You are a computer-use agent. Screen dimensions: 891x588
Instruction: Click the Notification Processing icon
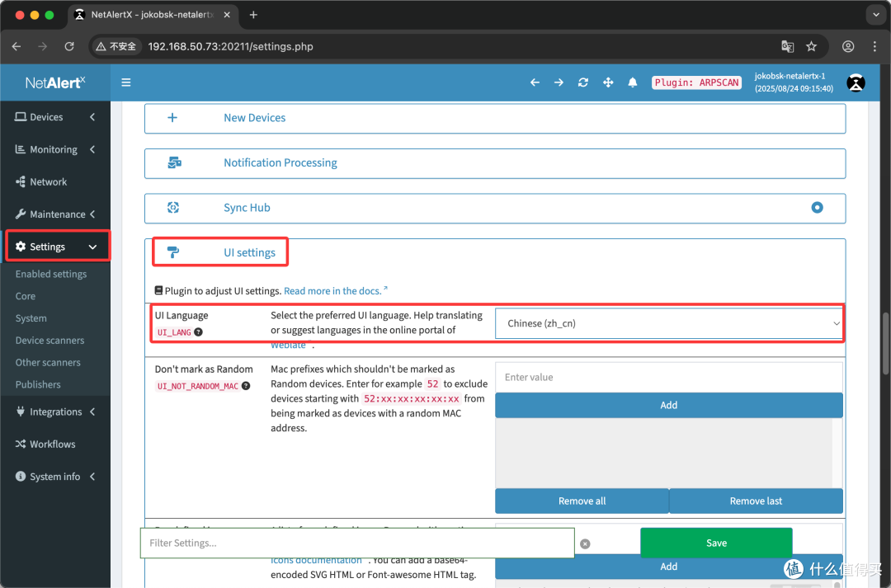point(174,162)
